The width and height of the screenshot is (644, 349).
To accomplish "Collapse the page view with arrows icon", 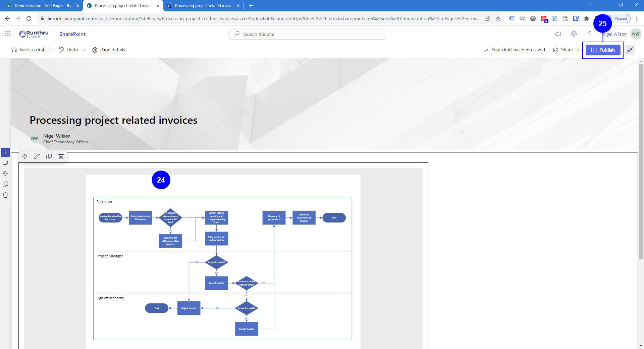I will (630, 50).
